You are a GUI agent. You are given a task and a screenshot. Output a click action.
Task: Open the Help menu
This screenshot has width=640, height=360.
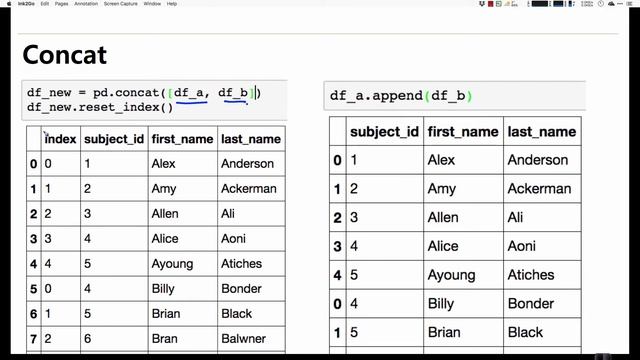coord(172,4)
